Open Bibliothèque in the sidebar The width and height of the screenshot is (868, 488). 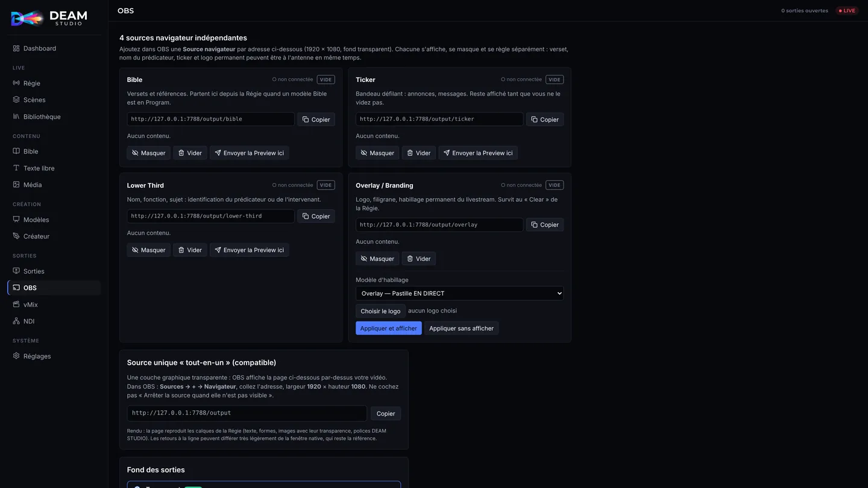(x=54, y=117)
